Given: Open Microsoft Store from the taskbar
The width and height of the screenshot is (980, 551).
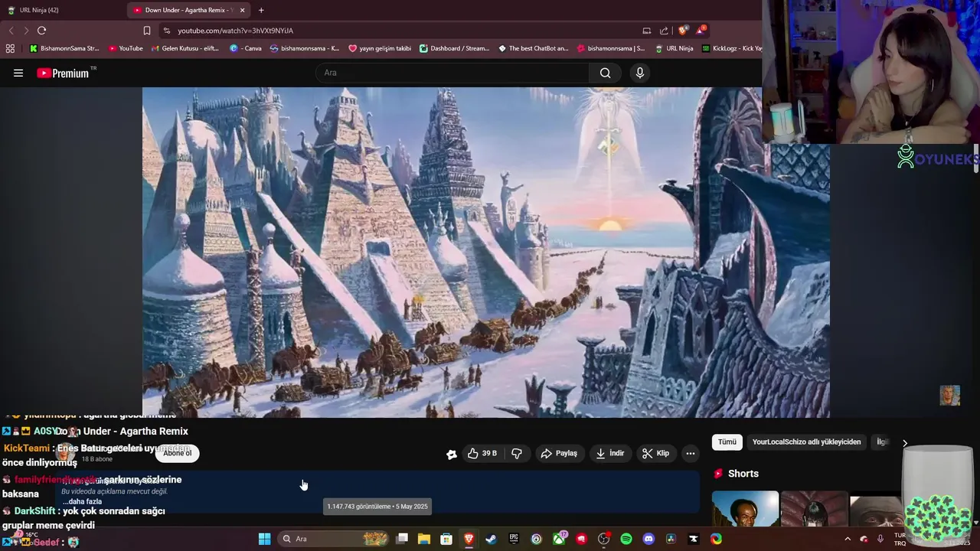Looking at the screenshot, I should pos(446,539).
